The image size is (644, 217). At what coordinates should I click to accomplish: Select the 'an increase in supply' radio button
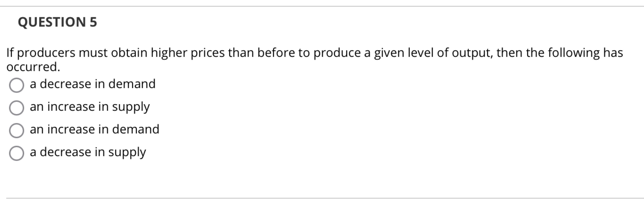tap(17, 107)
